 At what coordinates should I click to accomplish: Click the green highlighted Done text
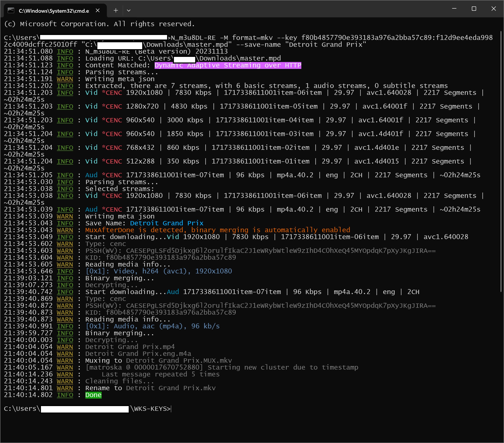[x=93, y=395]
